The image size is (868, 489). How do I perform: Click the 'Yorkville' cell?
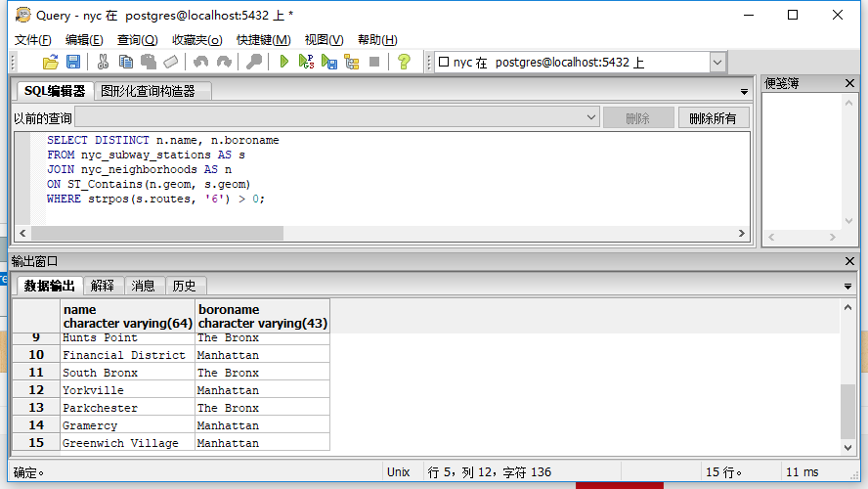127,390
